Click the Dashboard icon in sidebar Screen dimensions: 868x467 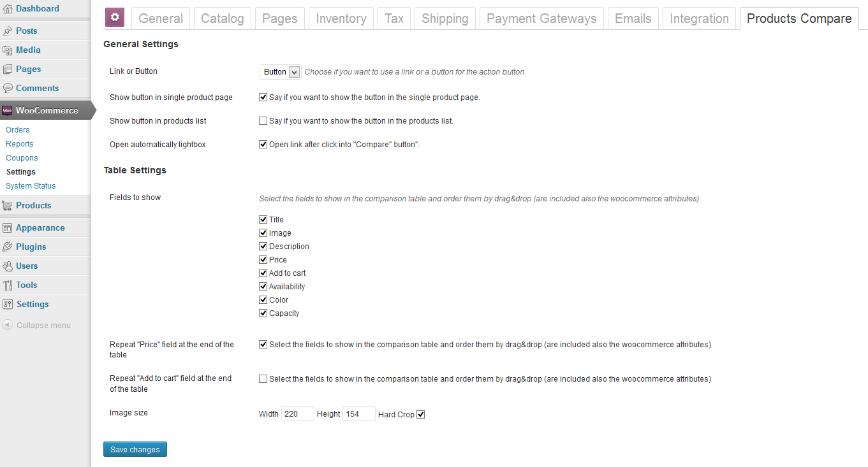(x=7, y=9)
